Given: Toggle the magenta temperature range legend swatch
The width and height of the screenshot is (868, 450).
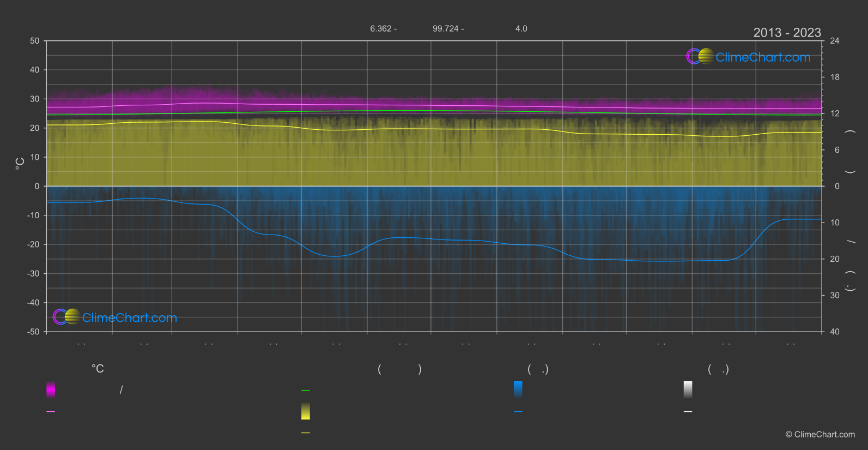Looking at the screenshot, I should click(x=51, y=389).
